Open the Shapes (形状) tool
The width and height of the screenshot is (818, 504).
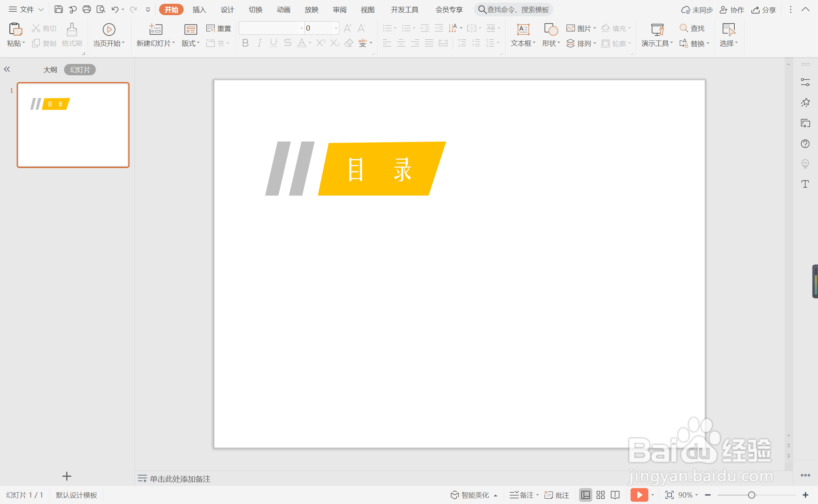coord(551,30)
